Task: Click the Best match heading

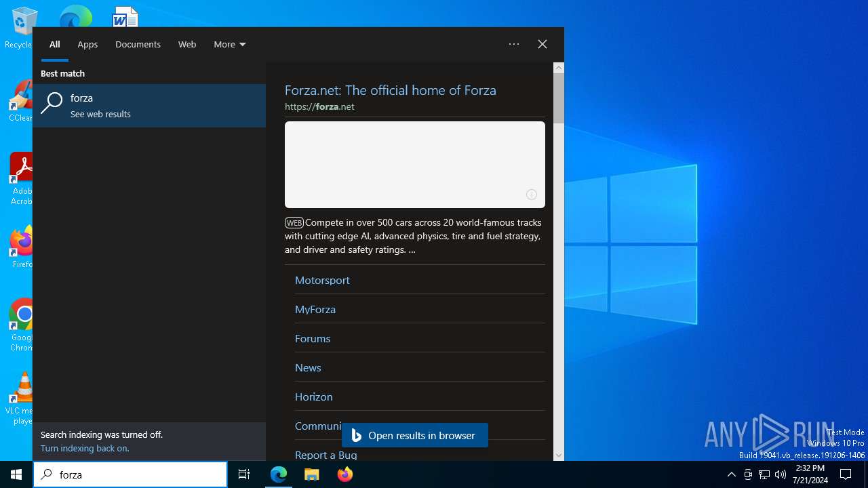Action: click(62, 73)
